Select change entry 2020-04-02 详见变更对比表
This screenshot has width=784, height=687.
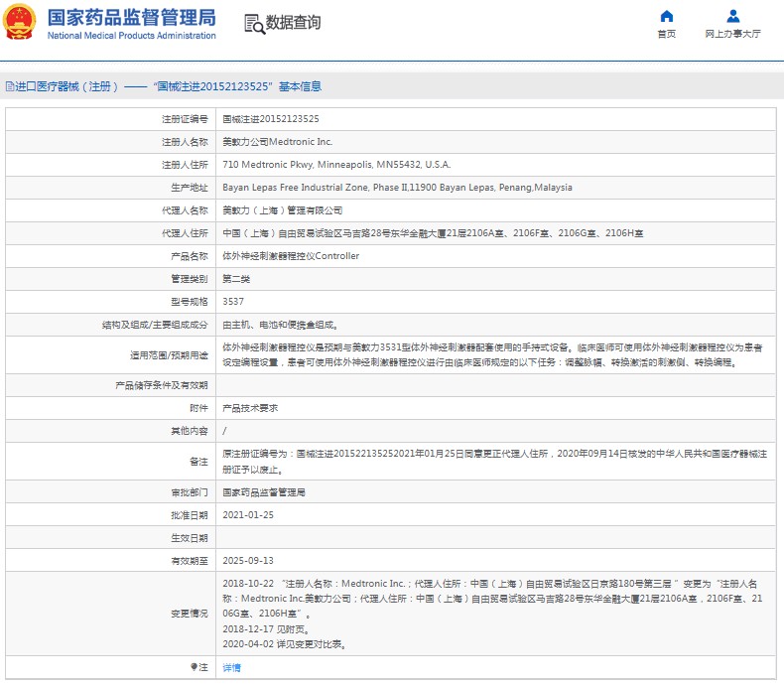[285, 644]
